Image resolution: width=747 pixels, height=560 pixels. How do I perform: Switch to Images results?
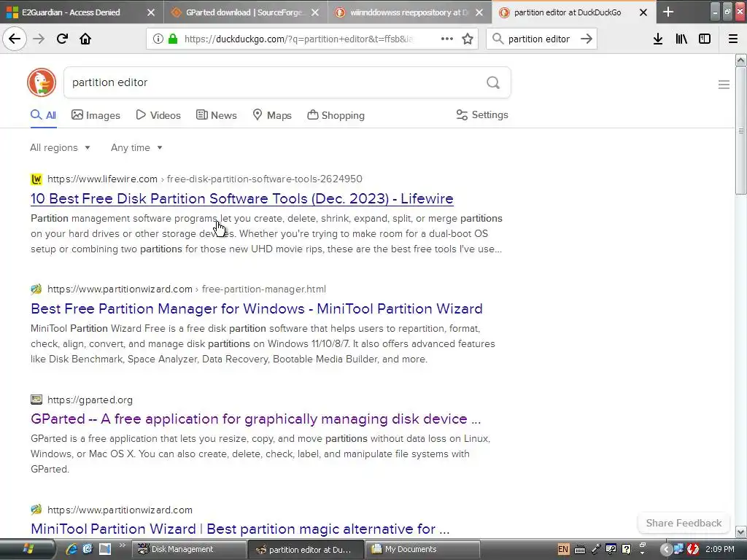[x=96, y=115]
